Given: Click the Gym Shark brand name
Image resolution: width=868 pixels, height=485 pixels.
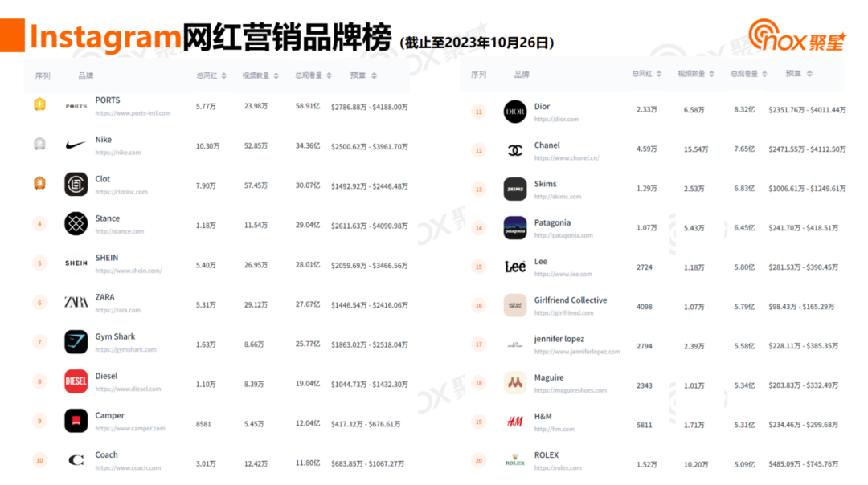Looking at the screenshot, I should coord(115,336).
